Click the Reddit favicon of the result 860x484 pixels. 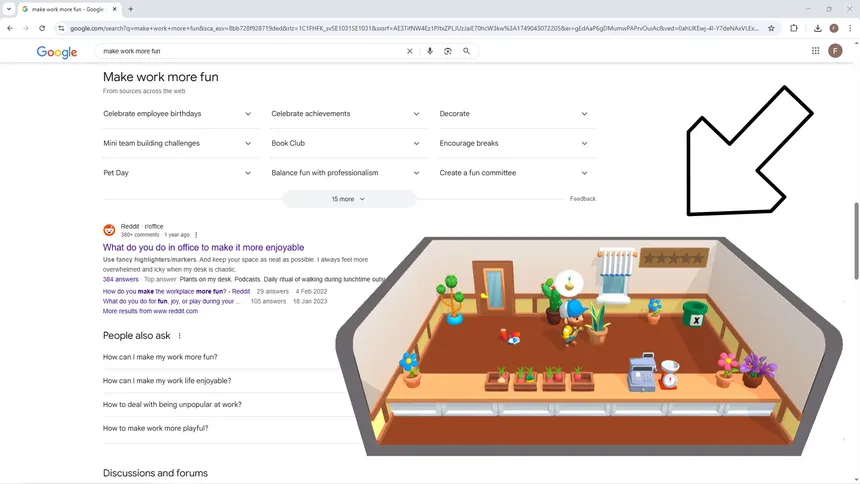[109, 230]
